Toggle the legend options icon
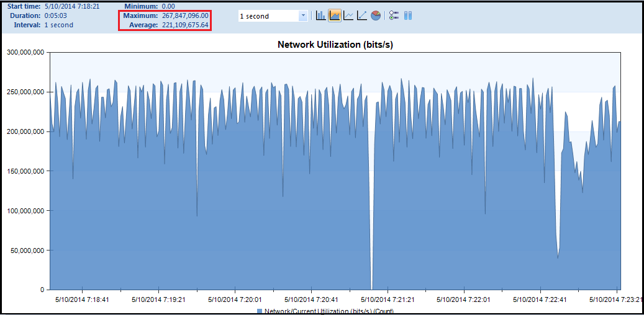This screenshot has width=644, height=315. 394,16
